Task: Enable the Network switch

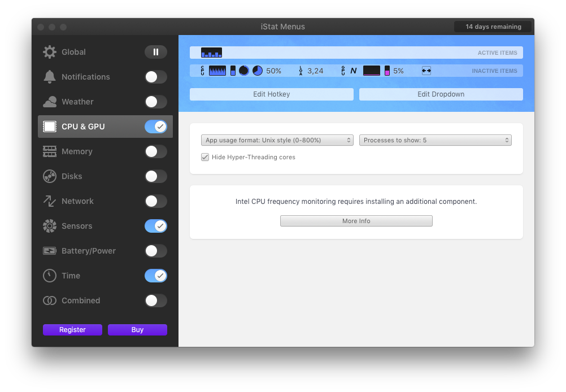Action: tap(156, 201)
